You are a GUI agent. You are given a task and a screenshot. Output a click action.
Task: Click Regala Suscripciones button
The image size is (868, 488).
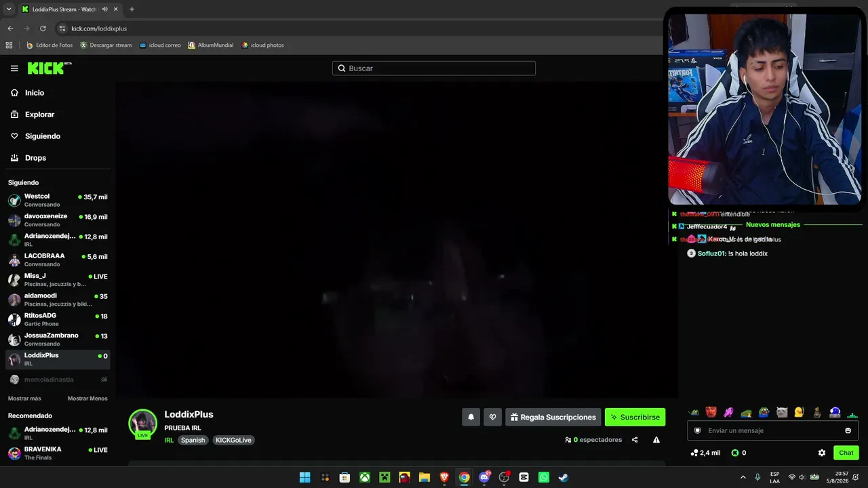(x=553, y=418)
